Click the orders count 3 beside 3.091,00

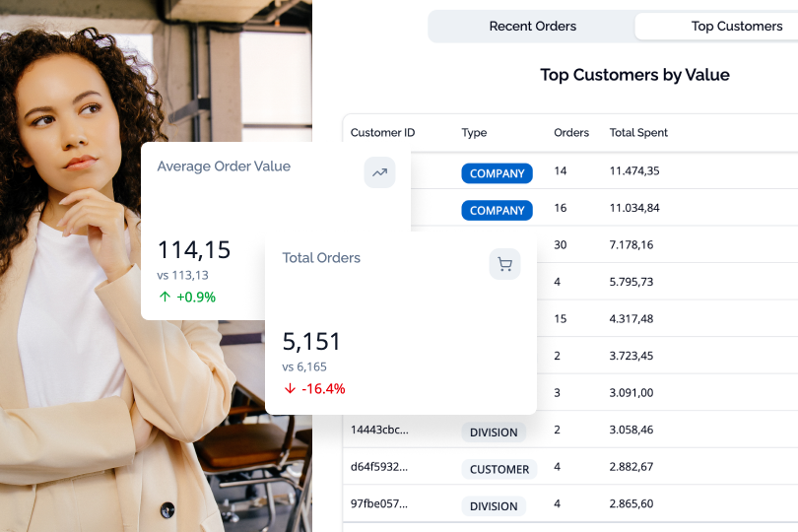pos(558,392)
